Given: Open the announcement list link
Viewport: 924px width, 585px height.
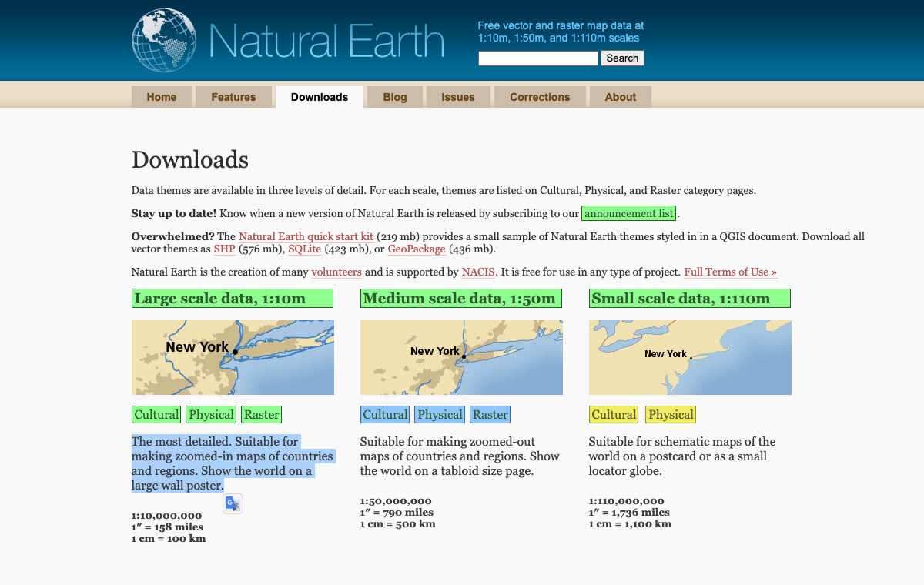Looking at the screenshot, I should pos(629,213).
